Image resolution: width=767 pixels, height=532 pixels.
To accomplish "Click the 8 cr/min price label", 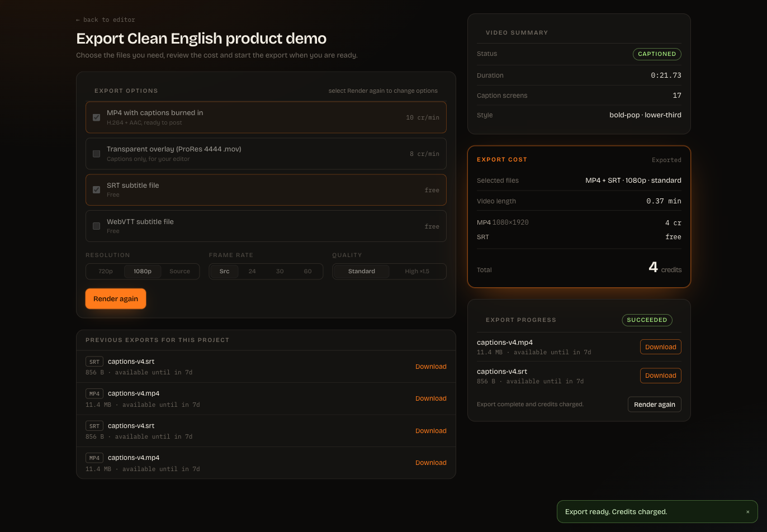I will coord(424,154).
